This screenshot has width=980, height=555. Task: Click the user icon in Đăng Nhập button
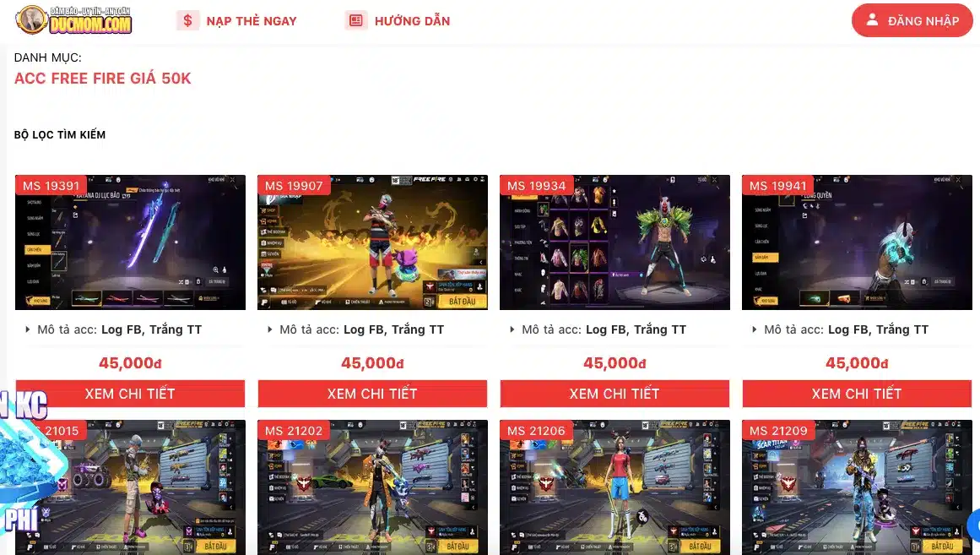[x=872, y=20]
